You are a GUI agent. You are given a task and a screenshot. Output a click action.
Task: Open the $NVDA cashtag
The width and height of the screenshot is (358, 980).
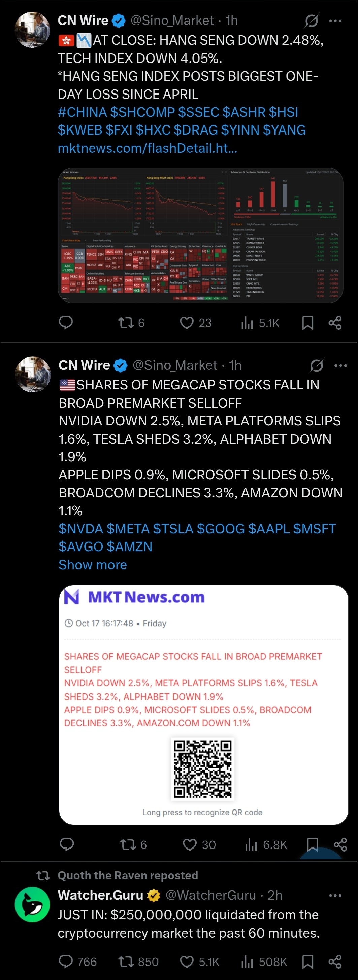[81, 529]
